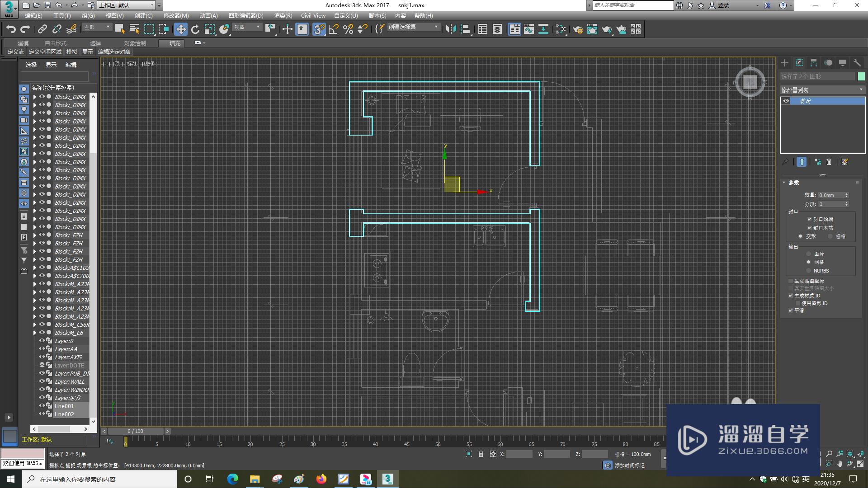The width and height of the screenshot is (868, 489).
Task: Activate the Select and Scale tool
Action: click(x=210, y=29)
